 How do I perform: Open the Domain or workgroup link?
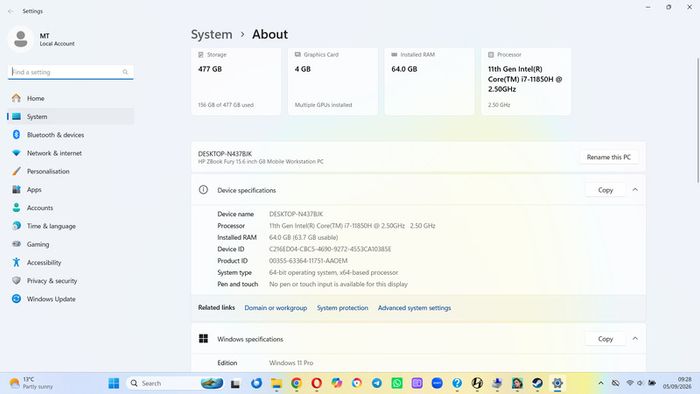[275, 308]
